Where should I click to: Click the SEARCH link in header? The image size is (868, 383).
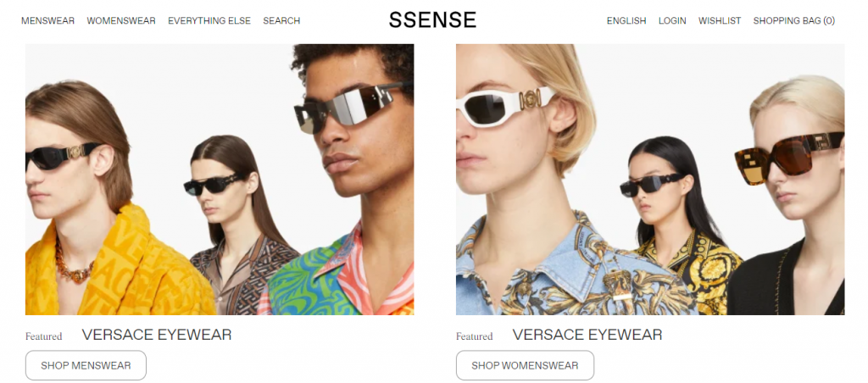point(281,21)
